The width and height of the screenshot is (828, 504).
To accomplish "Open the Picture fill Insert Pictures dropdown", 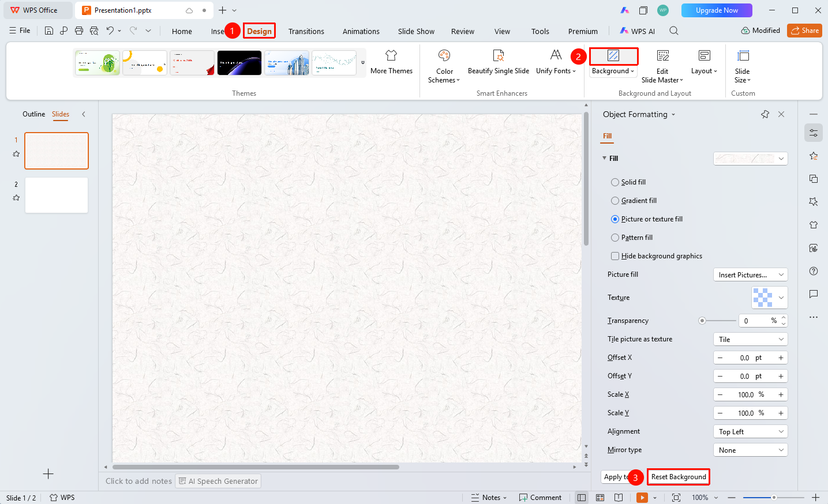I will (751, 275).
